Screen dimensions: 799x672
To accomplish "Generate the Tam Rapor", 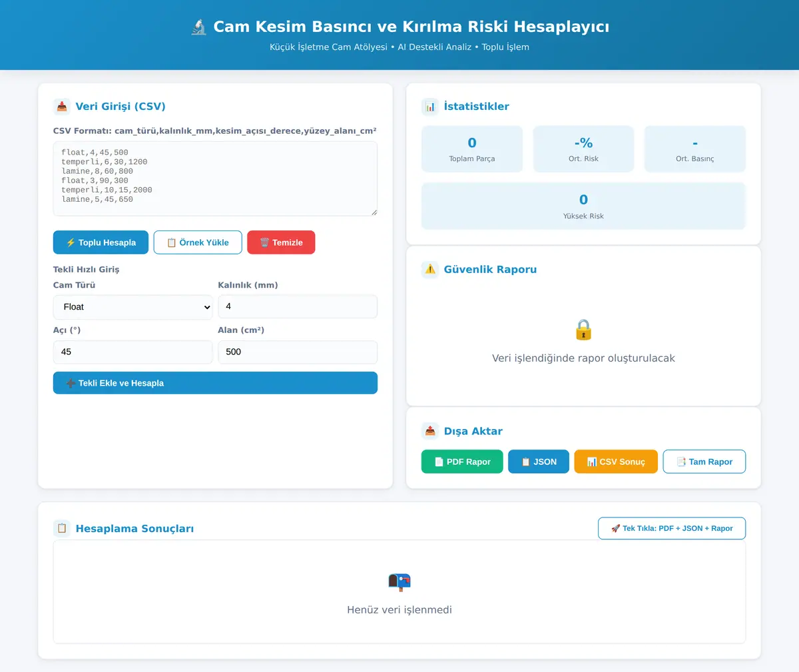I will coord(704,462).
